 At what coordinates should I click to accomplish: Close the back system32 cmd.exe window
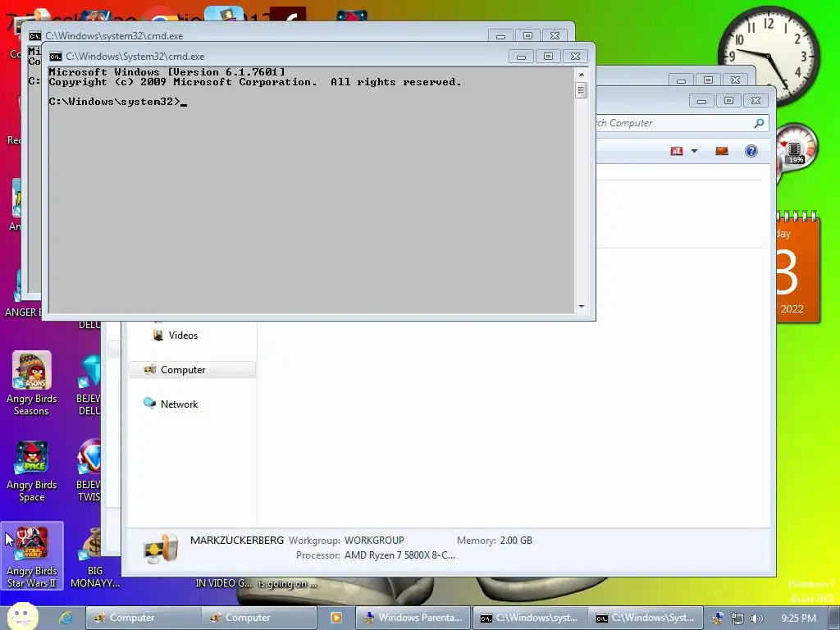click(x=555, y=35)
